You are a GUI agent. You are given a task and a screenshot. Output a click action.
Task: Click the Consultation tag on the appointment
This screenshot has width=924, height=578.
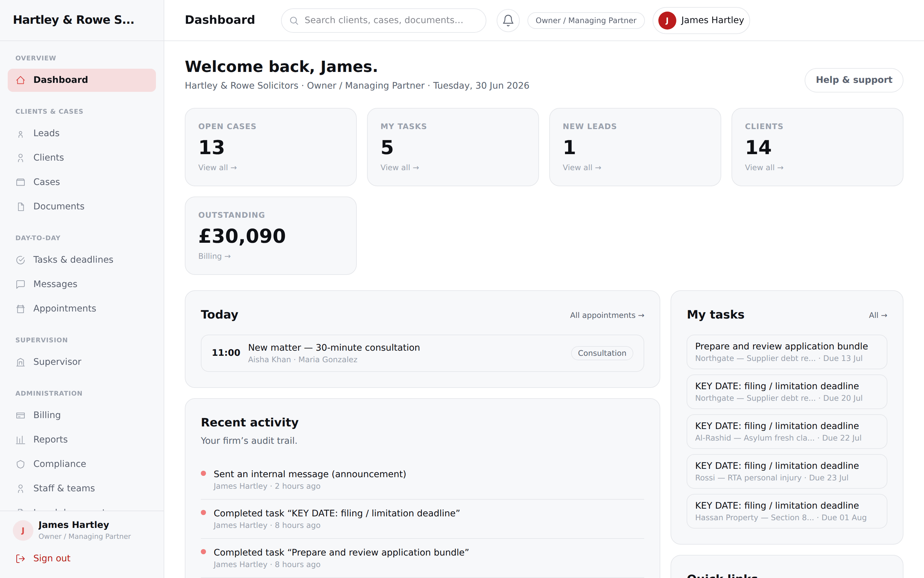[x=602, y=353]
